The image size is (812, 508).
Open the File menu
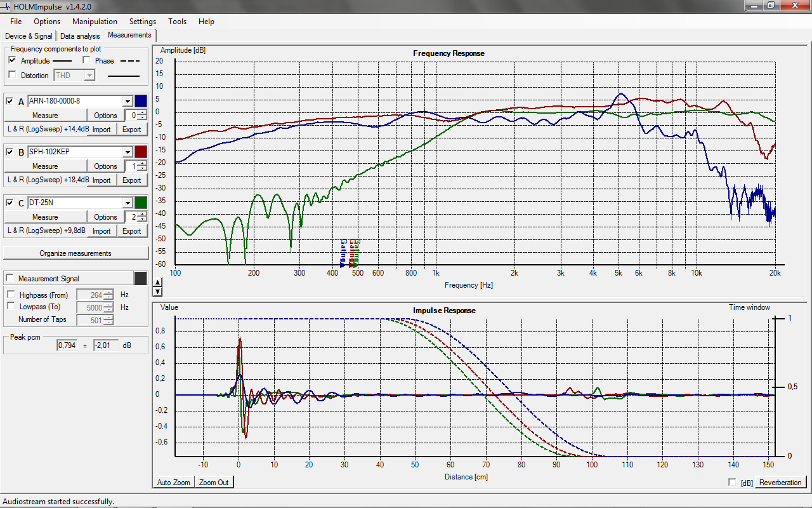pos(16,22)
